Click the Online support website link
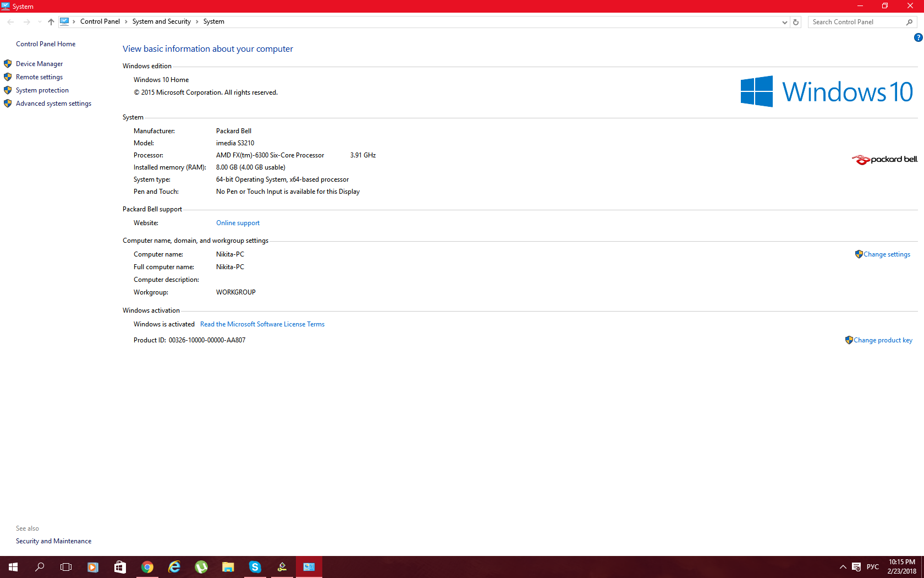Viewport: 924px width, 578px height. pos(238,223)
